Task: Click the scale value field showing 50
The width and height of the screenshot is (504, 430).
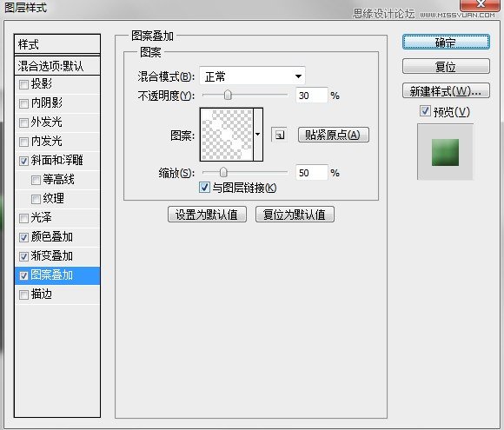Action: 311,173
